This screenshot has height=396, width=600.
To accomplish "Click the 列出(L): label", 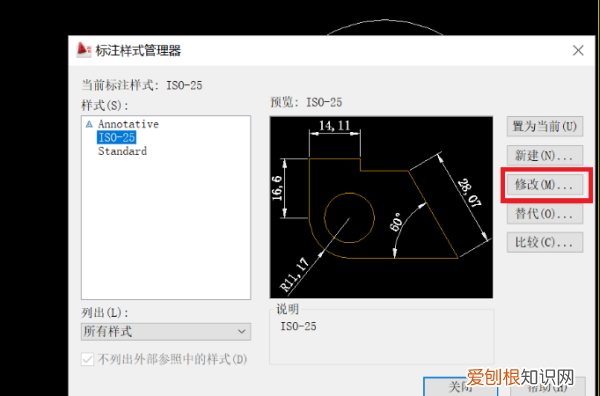I will point(104,313).
